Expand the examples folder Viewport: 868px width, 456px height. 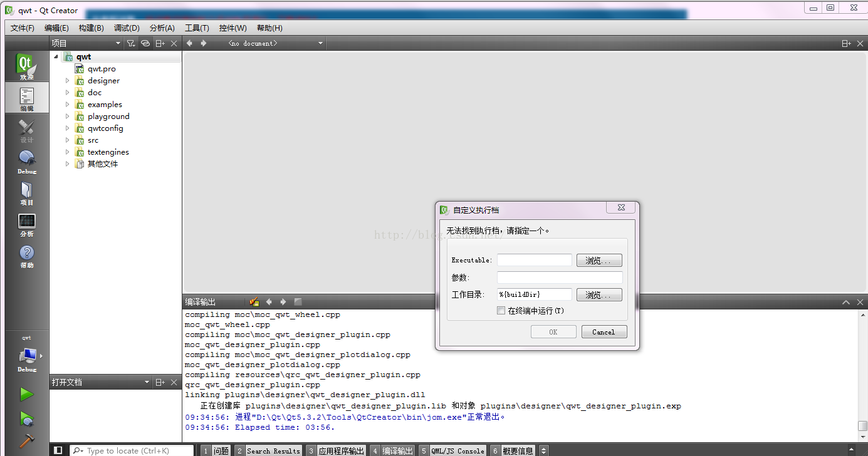tap(68, 105)
